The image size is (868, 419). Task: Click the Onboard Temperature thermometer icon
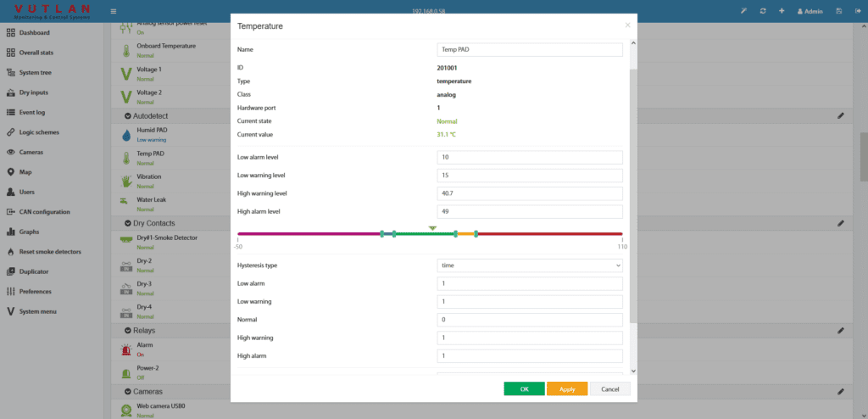[x=126, y=51]
